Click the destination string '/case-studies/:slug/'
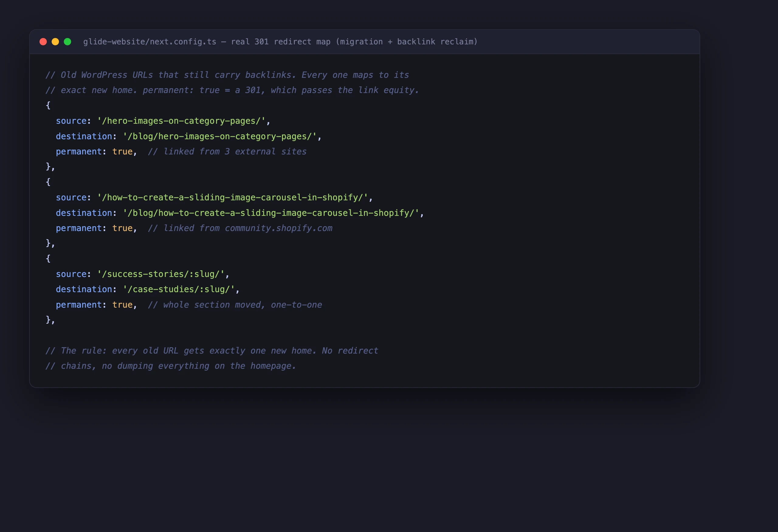 [179, 289]
